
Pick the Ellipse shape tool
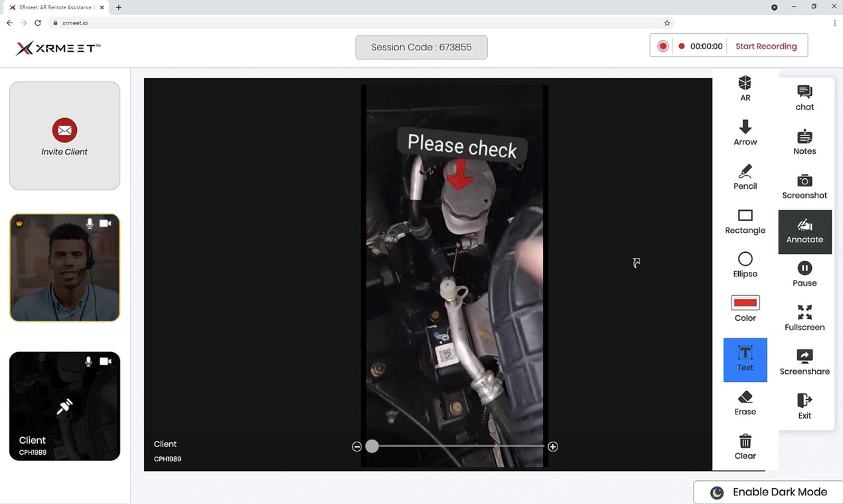(745, 265)
